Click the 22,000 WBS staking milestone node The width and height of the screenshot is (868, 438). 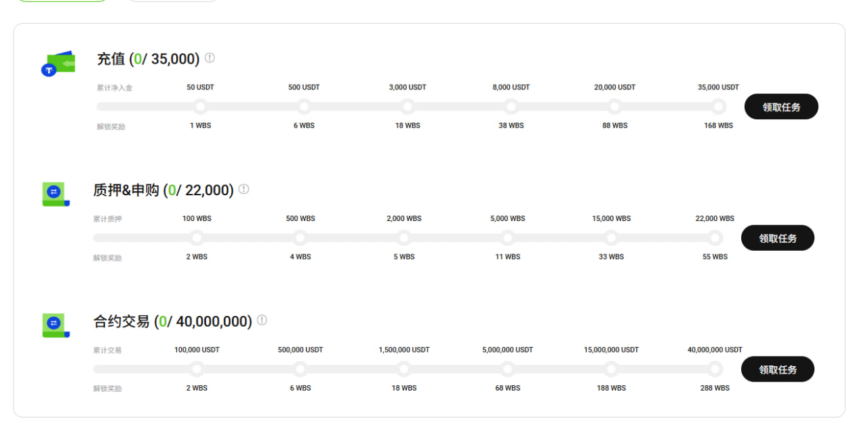coord(715,238)
